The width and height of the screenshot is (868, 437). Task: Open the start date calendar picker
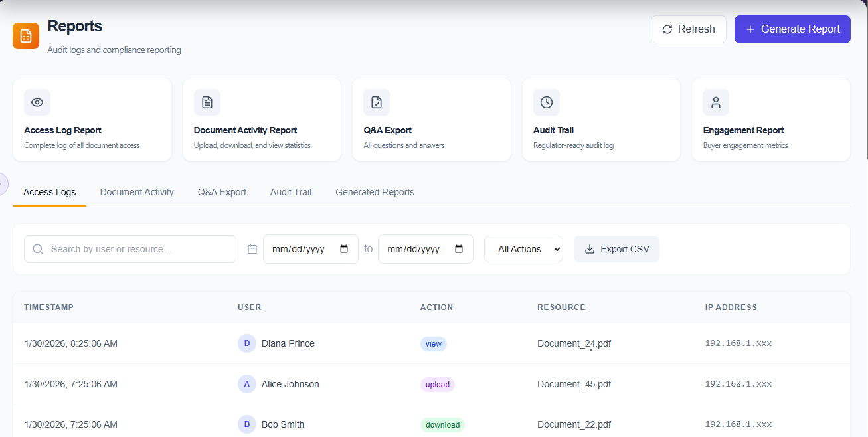344,249
